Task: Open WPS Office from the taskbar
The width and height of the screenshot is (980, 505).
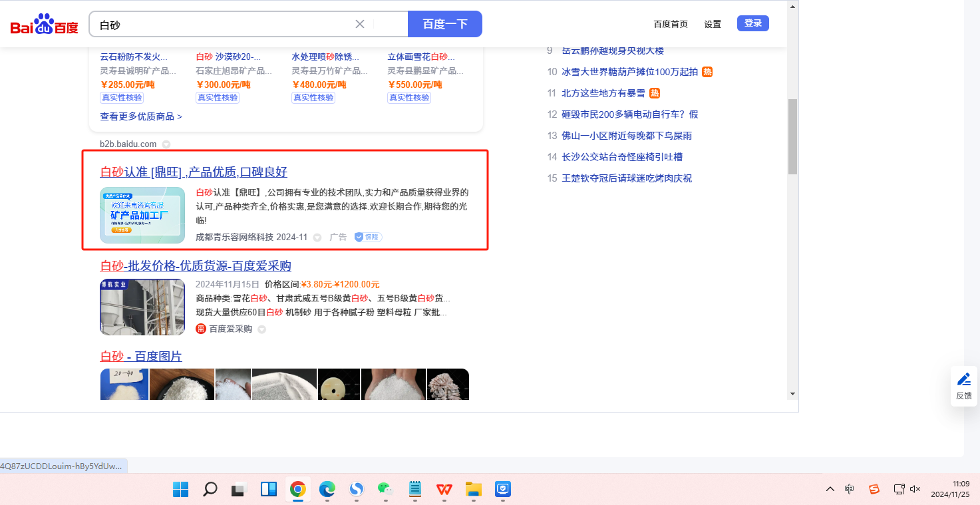Action: pos(444,490)
